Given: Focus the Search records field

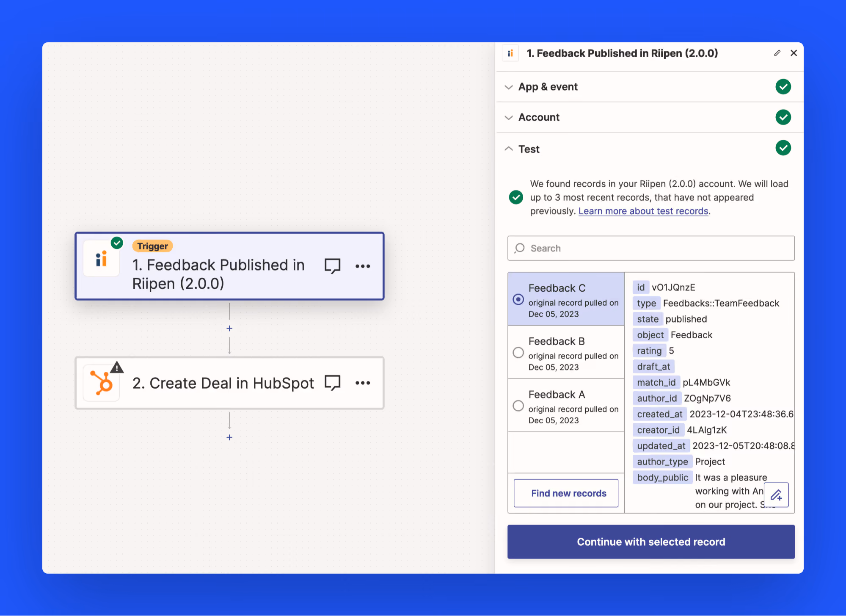Looking at the screenshot, I should 651,248.
